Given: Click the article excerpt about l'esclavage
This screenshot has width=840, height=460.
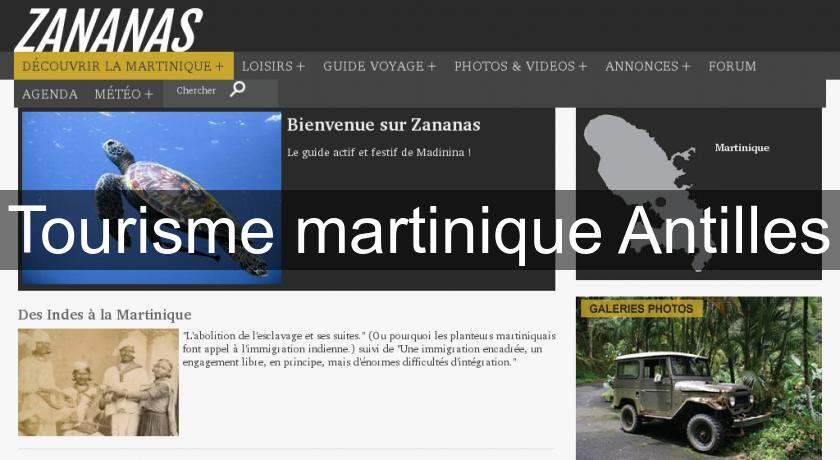Looking at the screenshot, I should (367, 349).
